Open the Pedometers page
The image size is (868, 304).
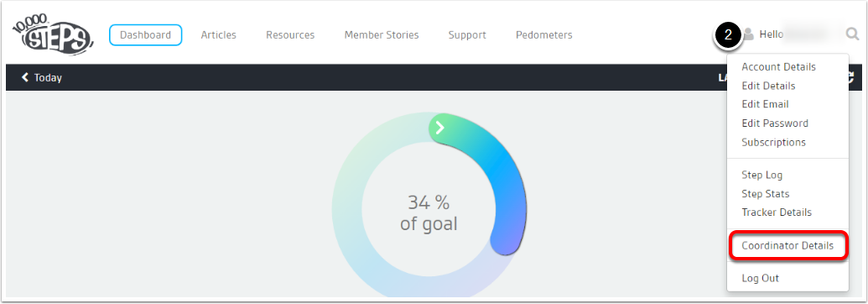coord(544,35)
